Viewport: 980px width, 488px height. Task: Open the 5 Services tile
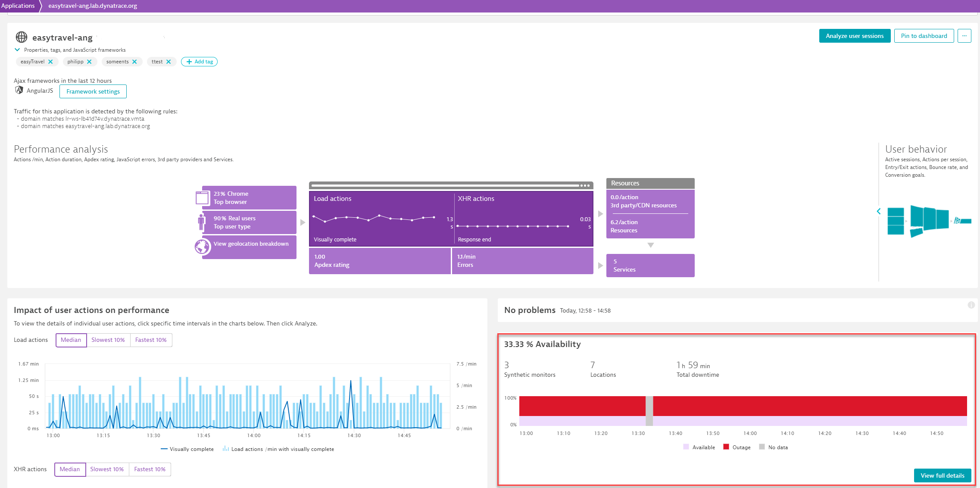coord(650,266)
